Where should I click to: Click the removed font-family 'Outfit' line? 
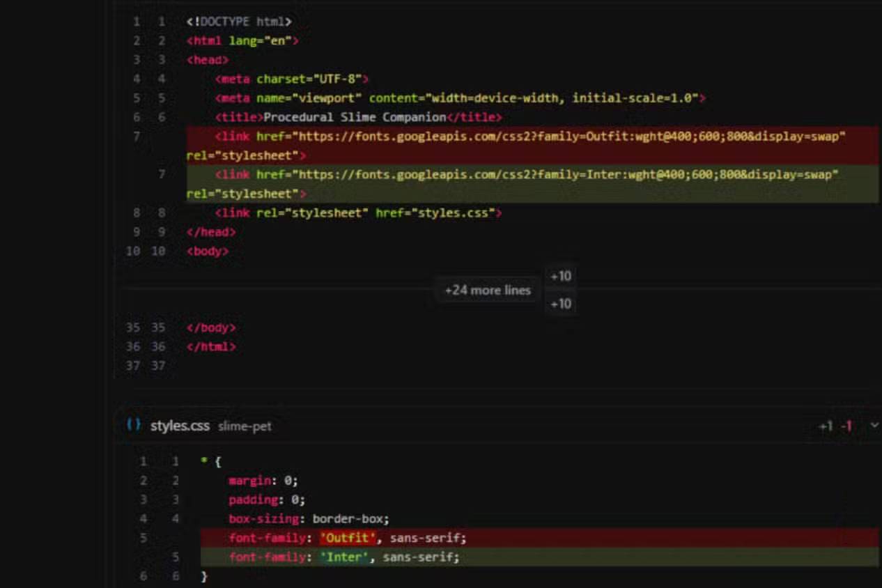(539, 538)
